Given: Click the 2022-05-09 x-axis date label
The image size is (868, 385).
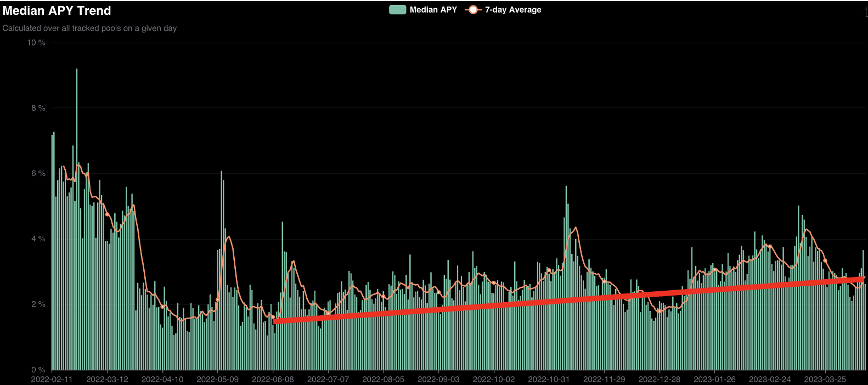Looking at the screenshot, I should [217, 379].
